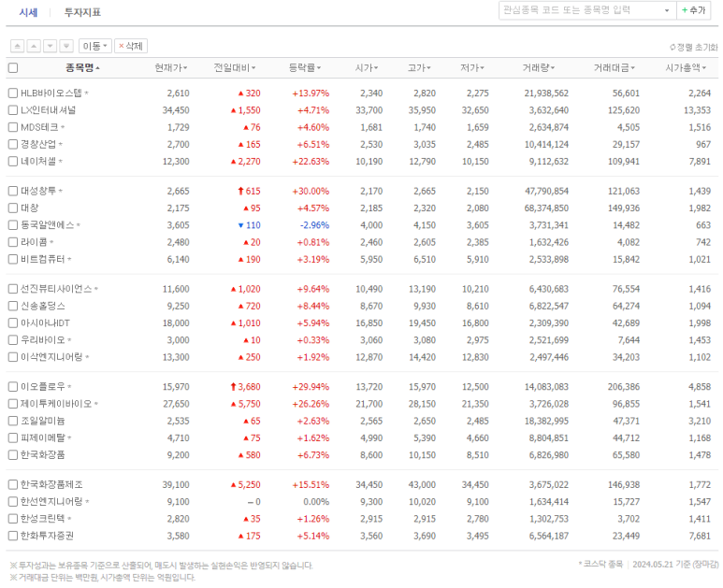Toggle the select-all header checkbox
This screenshot has height=588, width=723.
13,68
